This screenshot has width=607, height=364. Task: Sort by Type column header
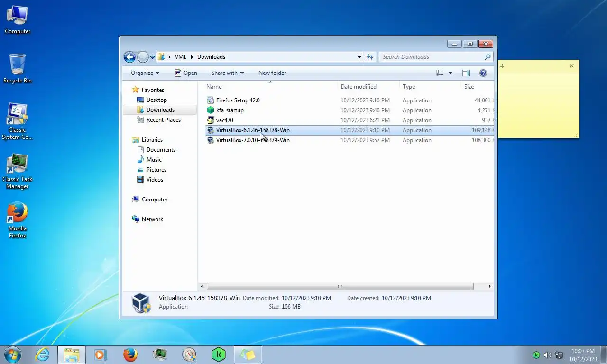430,87
